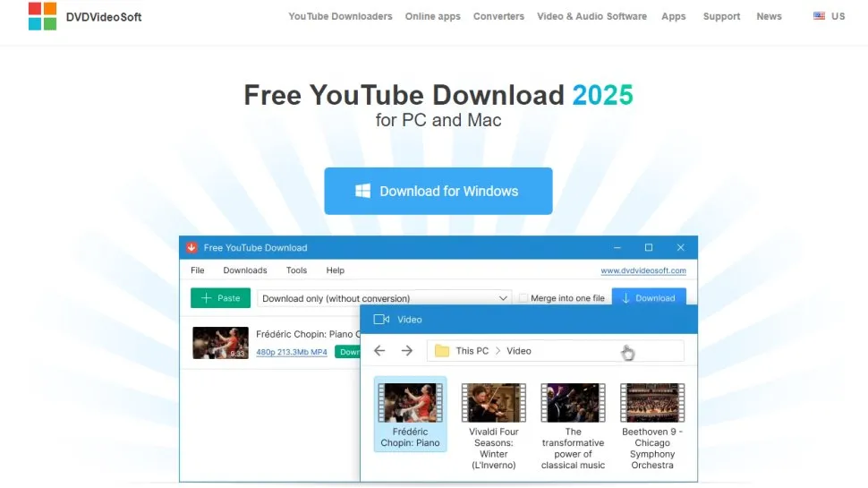
Task: Click the breadcrumb chevron between This PC and Video
Action: pos(498,351)
